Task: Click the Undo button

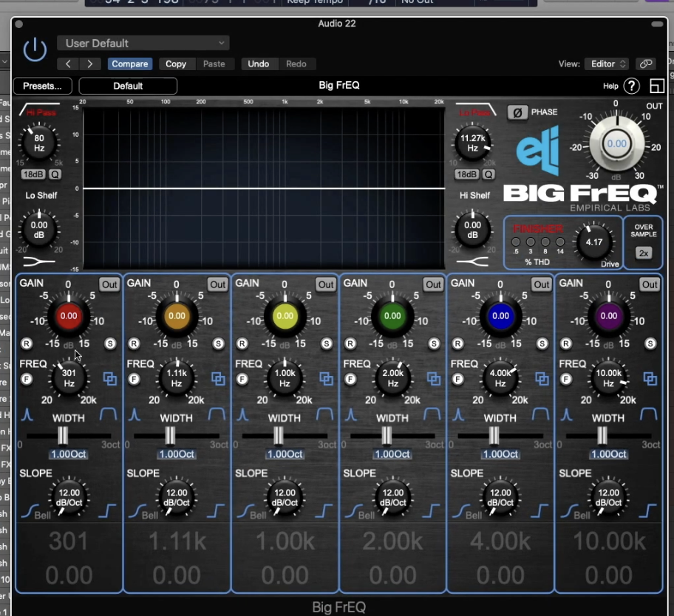Action: point(259,64)
